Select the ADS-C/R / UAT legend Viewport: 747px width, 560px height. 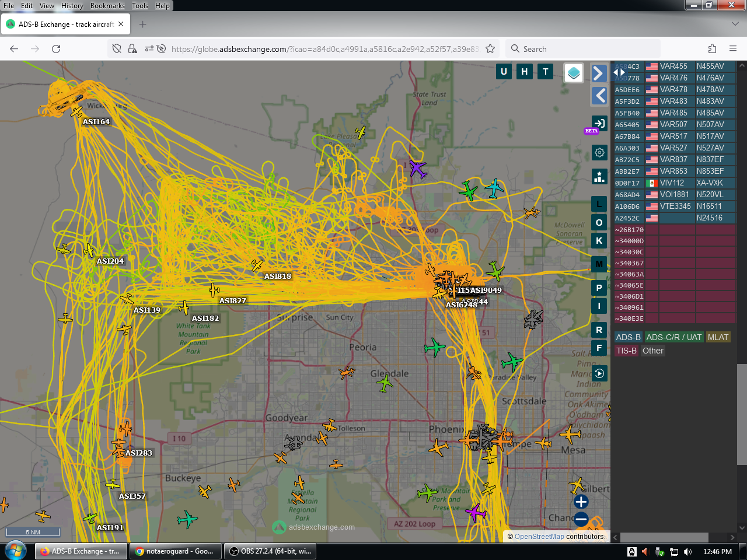pyautogui.click(x=674, y=337)
